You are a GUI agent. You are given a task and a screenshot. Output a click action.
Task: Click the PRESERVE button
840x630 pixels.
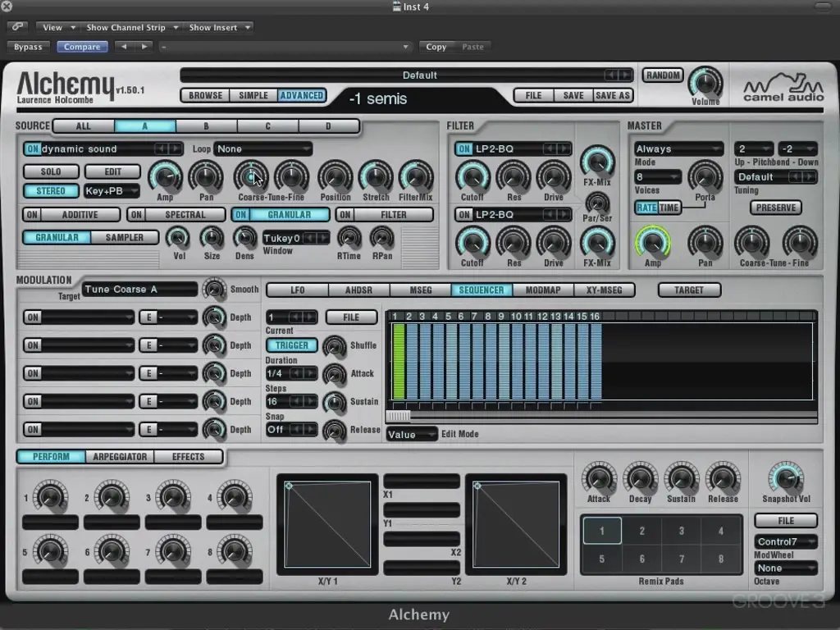(776, 208)
